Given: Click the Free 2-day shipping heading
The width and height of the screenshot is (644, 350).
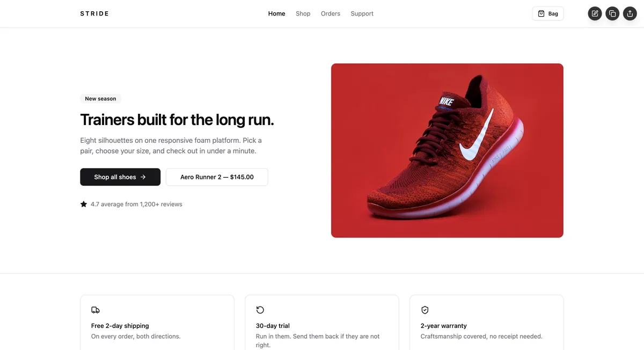Looking at the screenshot, I should (x=120, y=326).
